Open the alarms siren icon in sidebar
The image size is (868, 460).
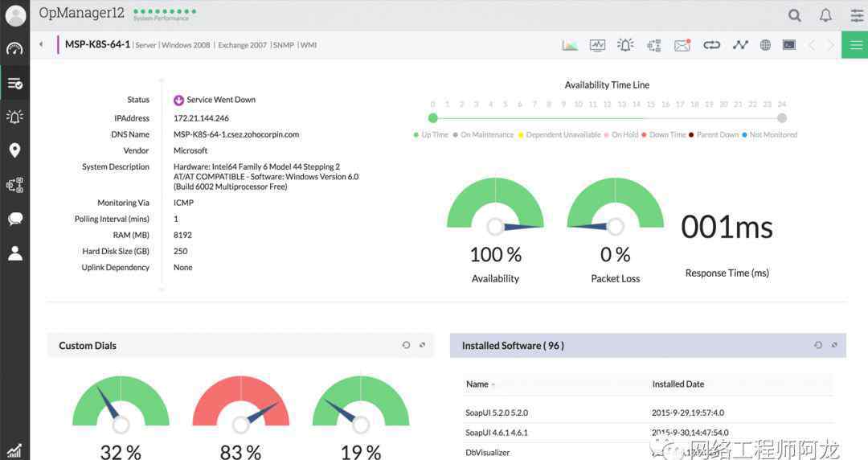15,117
